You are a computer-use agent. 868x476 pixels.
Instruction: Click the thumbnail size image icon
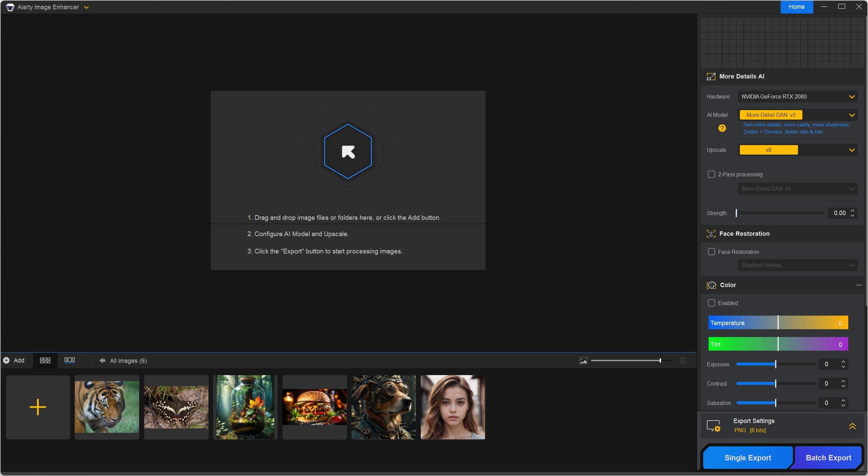click(583, 361)
